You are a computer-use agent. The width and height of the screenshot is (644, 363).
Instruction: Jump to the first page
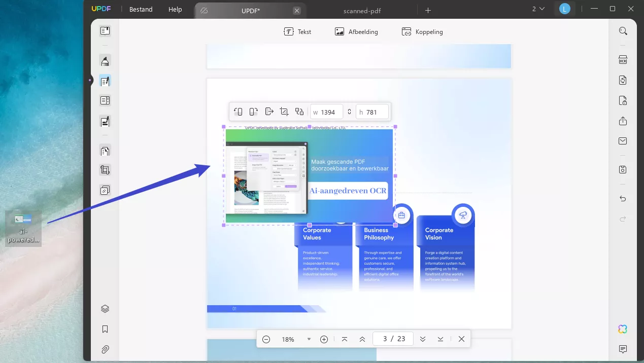click(345, 339)
